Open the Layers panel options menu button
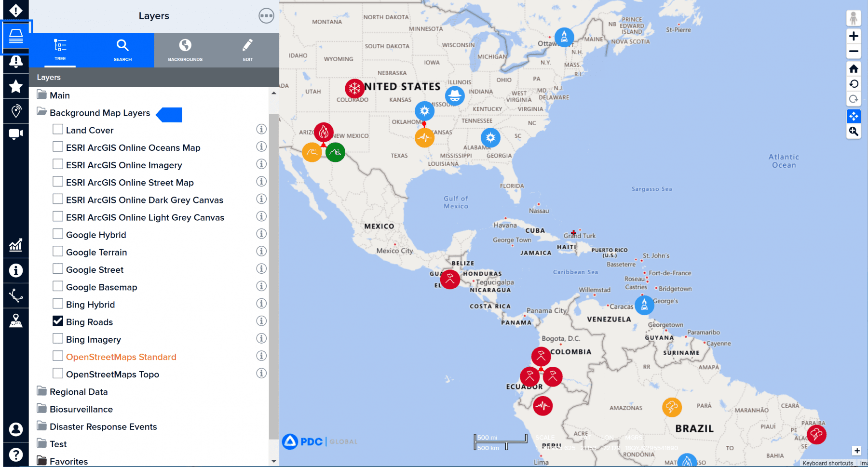The image size is (868, 467). point(266,16)
